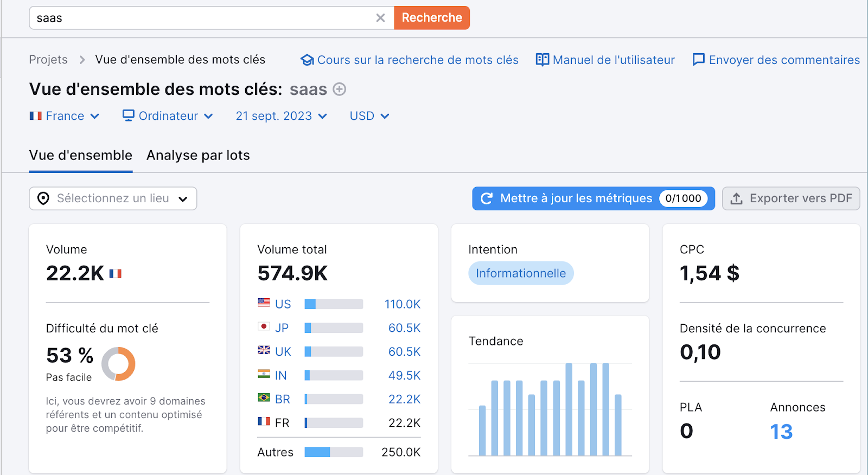Click the PLA value 0
Viewport: 868px width, 475px height.
click(687, 432)
